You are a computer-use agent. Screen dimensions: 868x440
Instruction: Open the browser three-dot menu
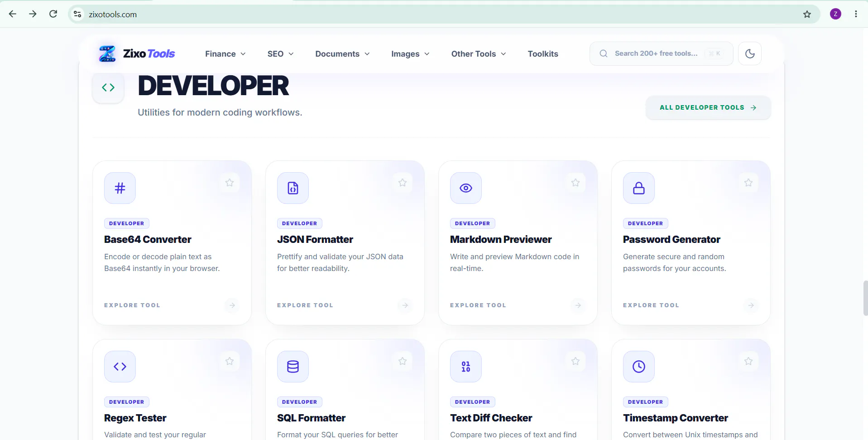[x=856, y=14]
